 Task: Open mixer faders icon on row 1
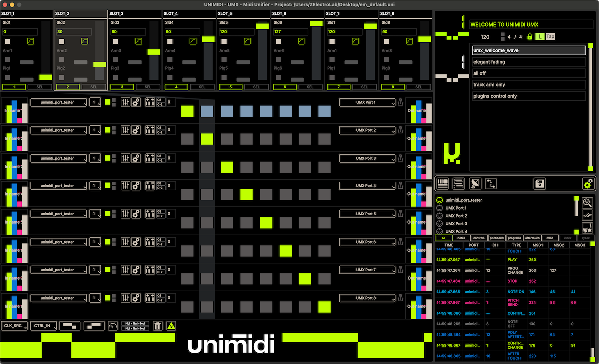click(x=126, y=102)
